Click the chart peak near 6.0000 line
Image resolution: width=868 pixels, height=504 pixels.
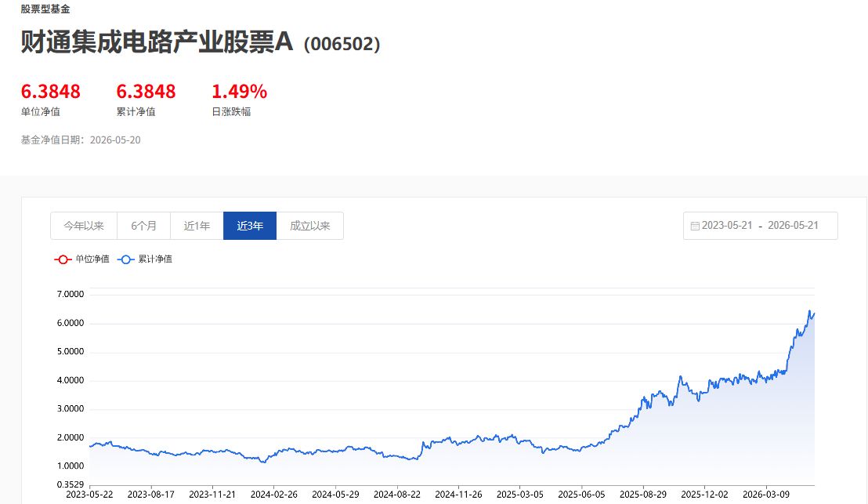(809, 311)
